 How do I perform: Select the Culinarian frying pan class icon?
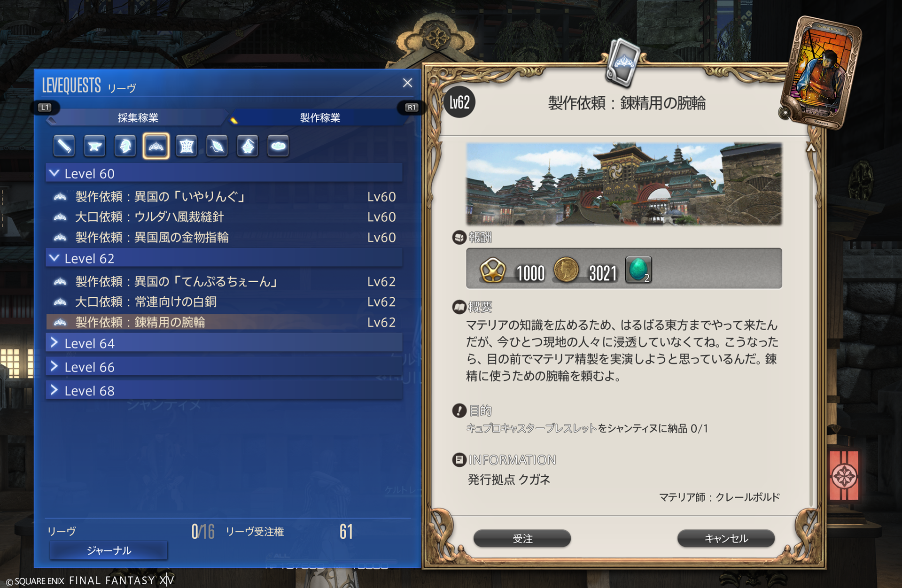(278, 146)
